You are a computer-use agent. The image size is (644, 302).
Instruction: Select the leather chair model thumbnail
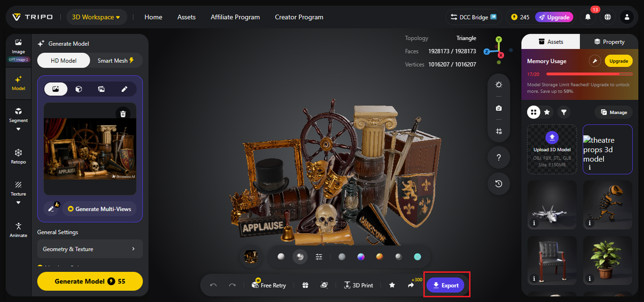[x=552, y=261]
